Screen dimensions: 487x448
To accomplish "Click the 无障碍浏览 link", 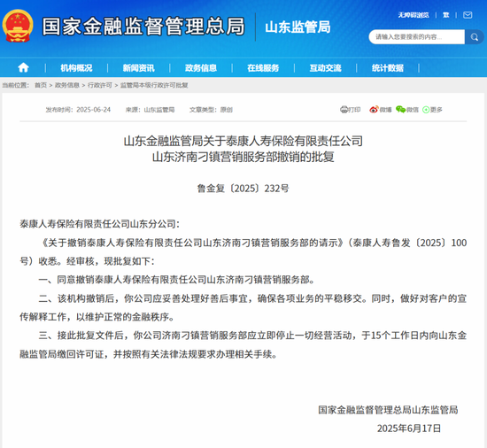I will point(414,15).
